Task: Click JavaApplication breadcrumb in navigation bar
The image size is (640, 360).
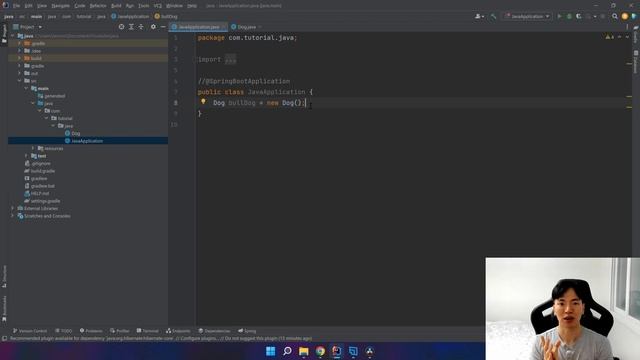Action: pyautogui.click(x=130, y=16)
